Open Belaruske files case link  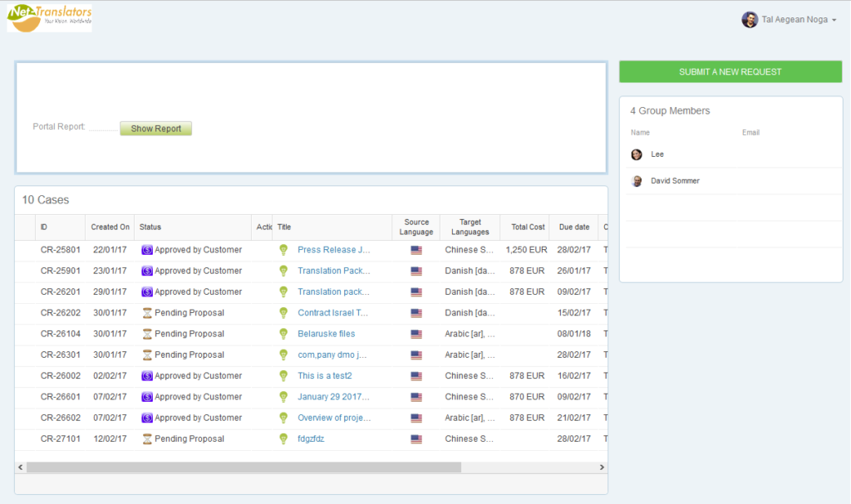tap(326, 334)
